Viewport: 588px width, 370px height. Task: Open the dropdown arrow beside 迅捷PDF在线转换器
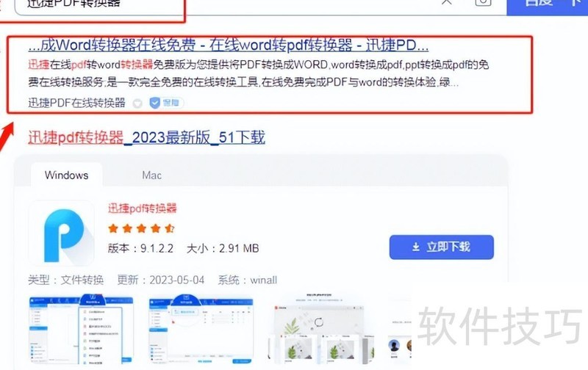(x=137, y=104)
